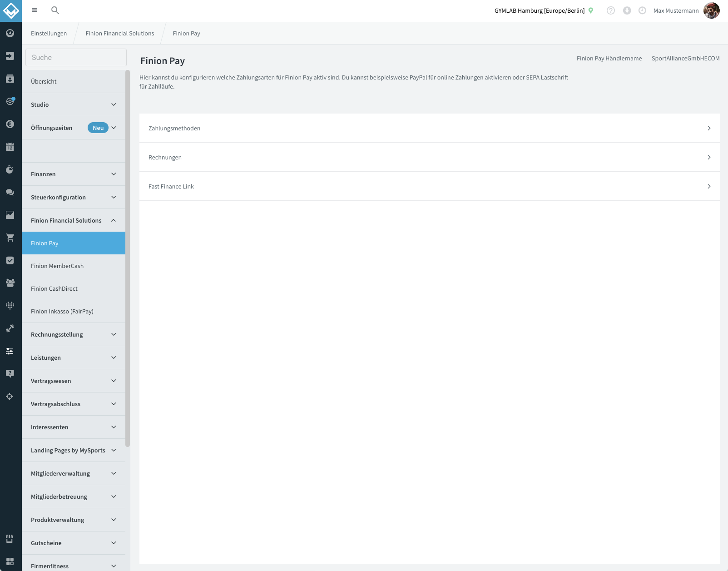Open the dashboard gauge icon in sidebar
Image resolution: width=728 pixels, height=571 pixels.
(x=10, y=33)
